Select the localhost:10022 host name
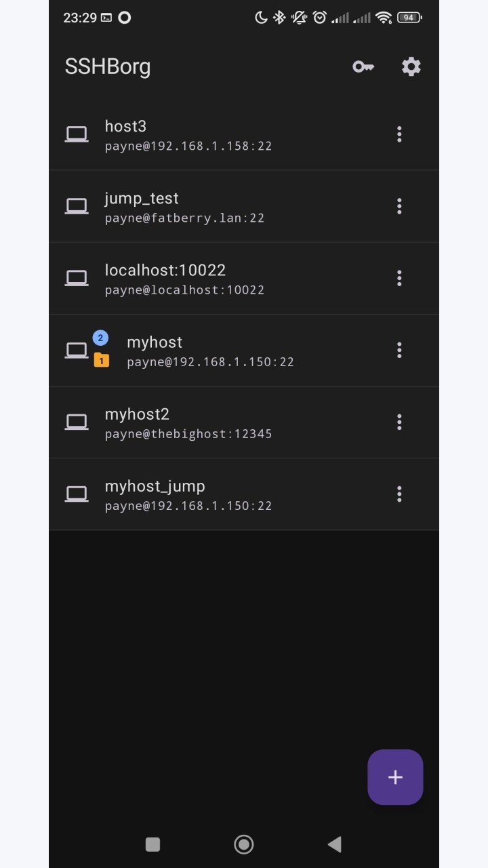The height and width of the screenshot is (868, 488). 165,270
